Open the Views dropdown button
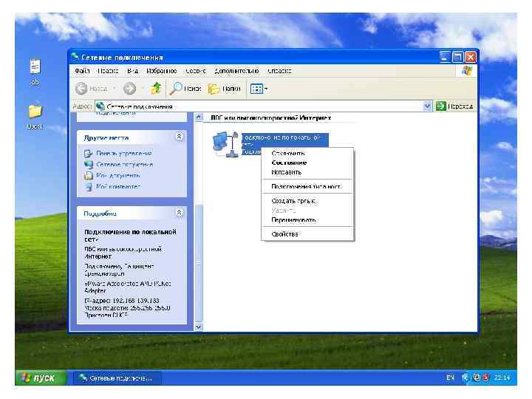 tap(259, 89)
